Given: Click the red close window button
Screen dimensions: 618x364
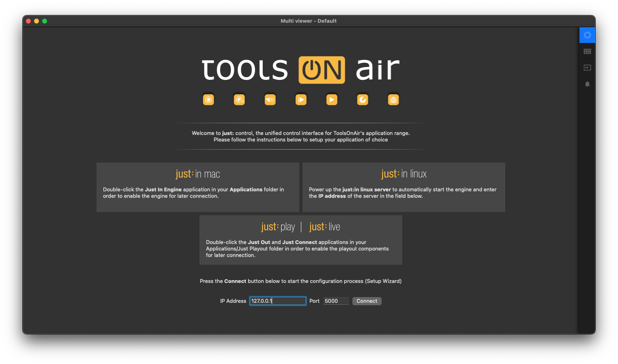Looking at the screenshot, I should click(x=28, y=21).
